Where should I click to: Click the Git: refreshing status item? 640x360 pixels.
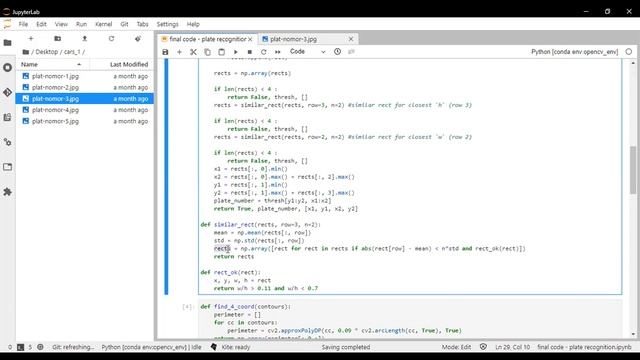point(73,347)
